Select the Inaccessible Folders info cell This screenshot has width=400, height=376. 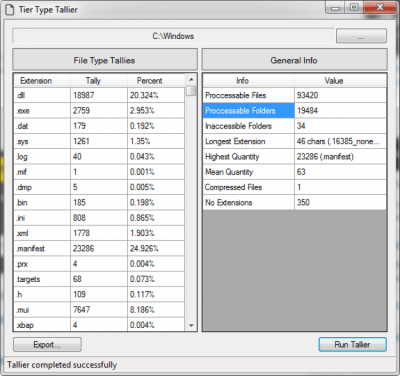[x=248, y=126]
